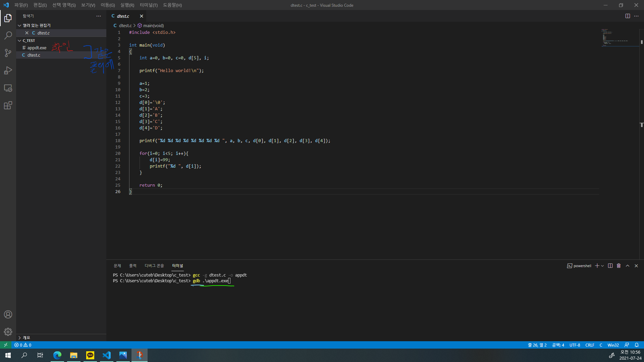Split the terminal panel
The width and height of the screenshot is (644, 362).
click(610, 266)
